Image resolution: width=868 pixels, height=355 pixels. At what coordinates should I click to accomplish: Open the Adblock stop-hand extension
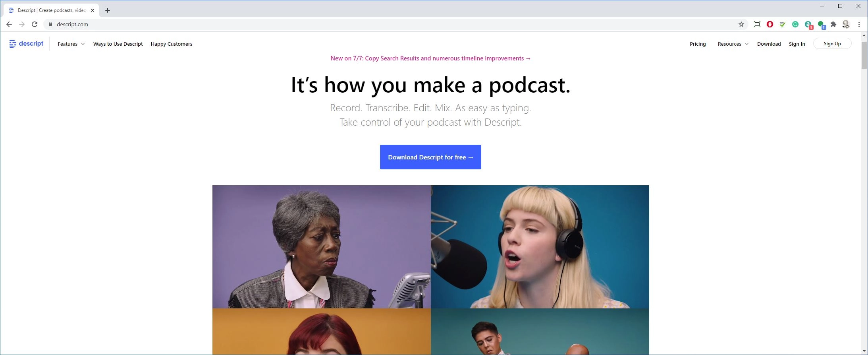pos(770,24)
